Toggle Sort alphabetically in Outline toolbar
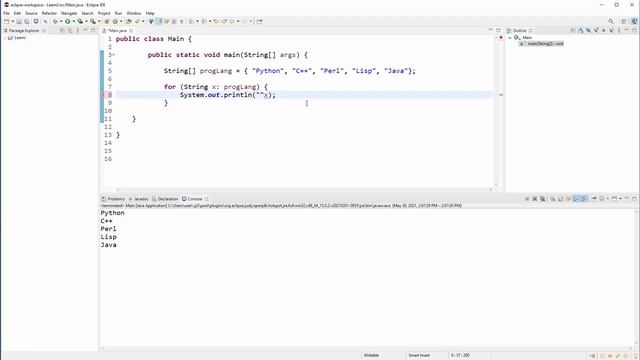 click(581, 31)
